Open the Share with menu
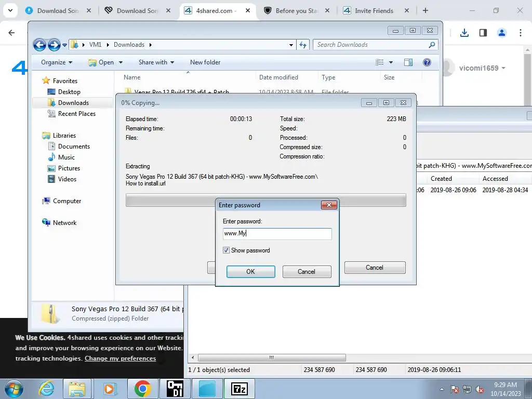This screenshot has height=399, width=532. [156, 62]
